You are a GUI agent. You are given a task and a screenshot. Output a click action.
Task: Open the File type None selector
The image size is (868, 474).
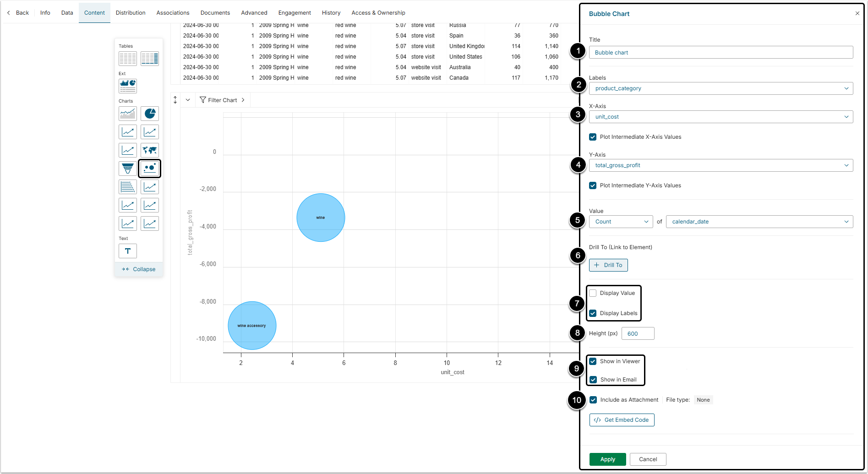[703, 400]
